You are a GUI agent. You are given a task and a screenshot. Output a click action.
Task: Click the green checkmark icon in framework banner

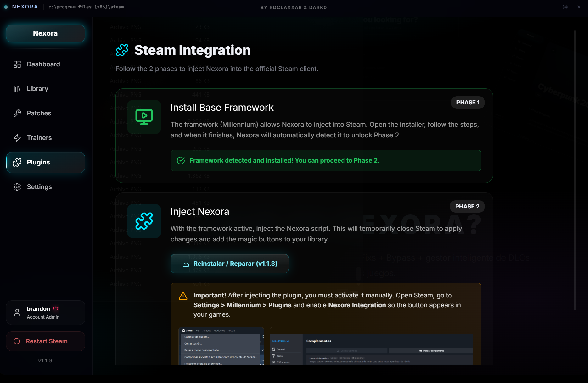[181, 161]
